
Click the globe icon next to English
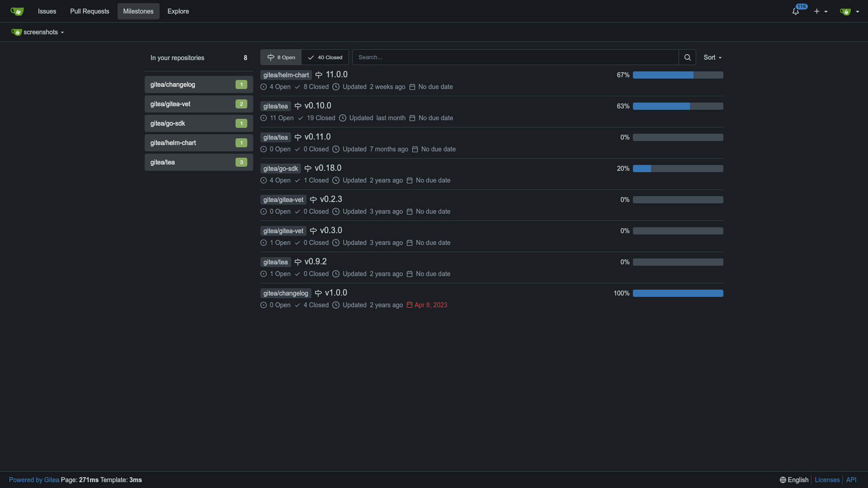(783, 480)
